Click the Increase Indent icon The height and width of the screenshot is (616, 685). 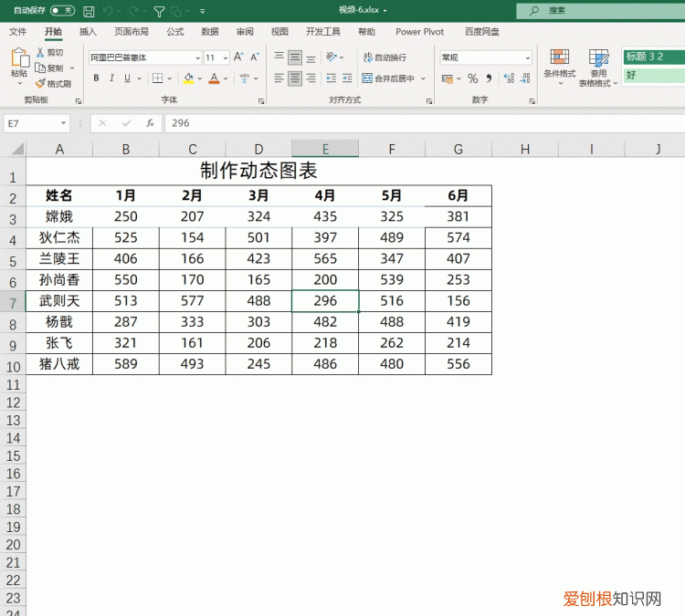(347, 78)
